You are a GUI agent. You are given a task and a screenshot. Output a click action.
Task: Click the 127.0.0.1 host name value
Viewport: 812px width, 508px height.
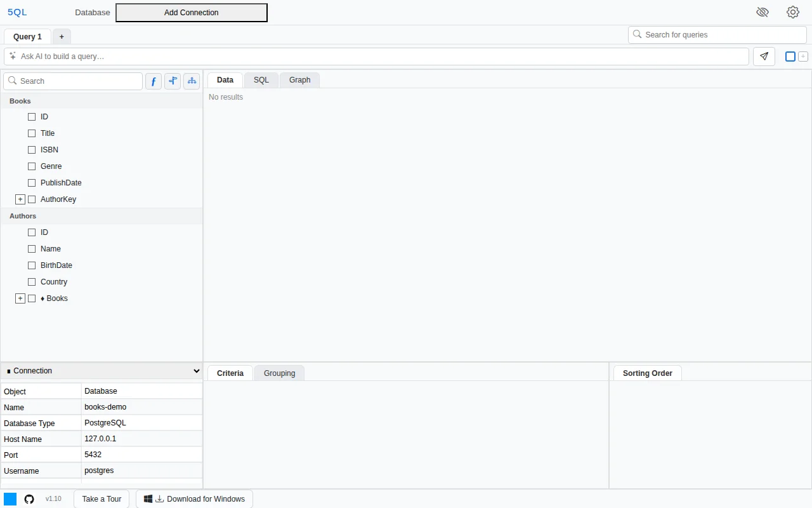tap(142, 439)
